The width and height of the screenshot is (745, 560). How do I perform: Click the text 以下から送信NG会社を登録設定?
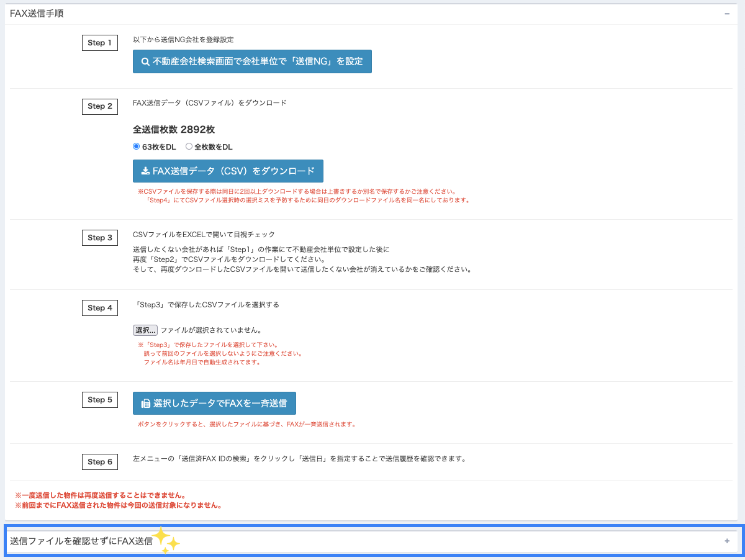(183, 40)
